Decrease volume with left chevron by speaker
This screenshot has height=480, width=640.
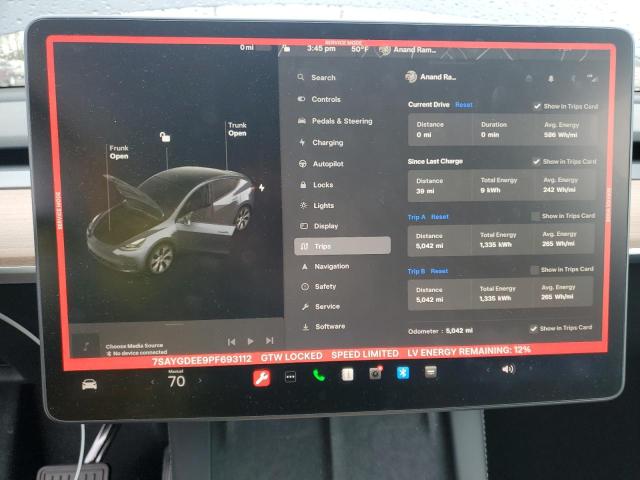488,370
